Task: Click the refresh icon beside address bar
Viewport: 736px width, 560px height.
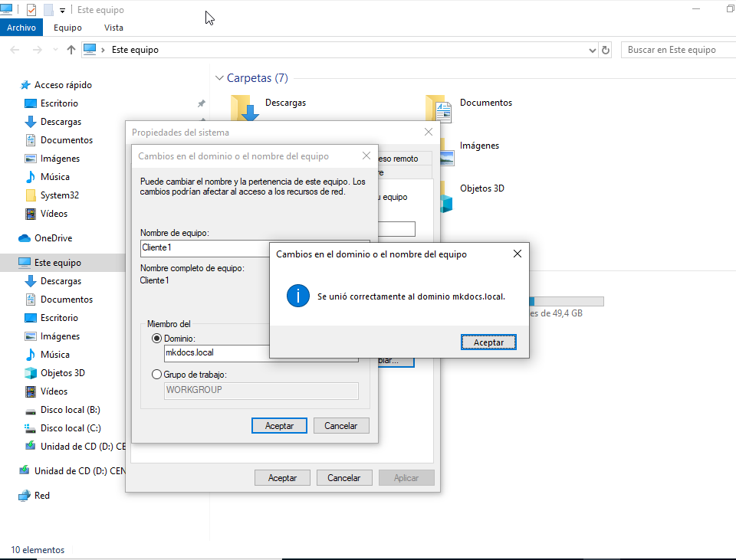Action: coord(606,50)
